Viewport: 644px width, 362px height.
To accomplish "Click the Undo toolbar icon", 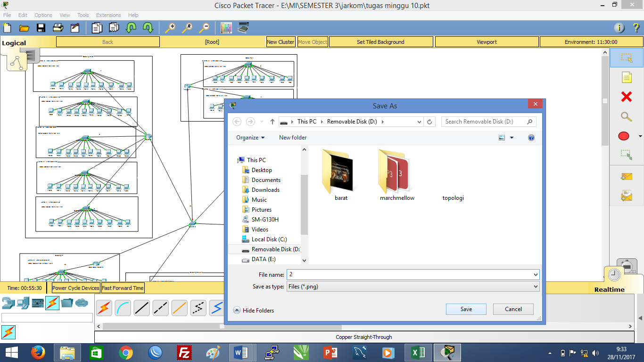I will tap(131, 28).
